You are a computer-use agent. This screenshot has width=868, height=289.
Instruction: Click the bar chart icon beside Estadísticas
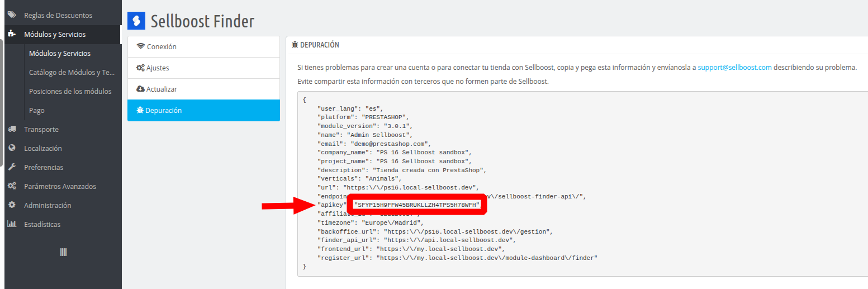pos(12,224)
